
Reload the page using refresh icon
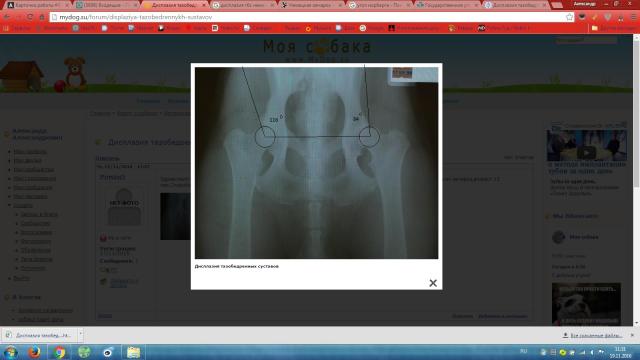pyautogui.click(x=30, y=17)
